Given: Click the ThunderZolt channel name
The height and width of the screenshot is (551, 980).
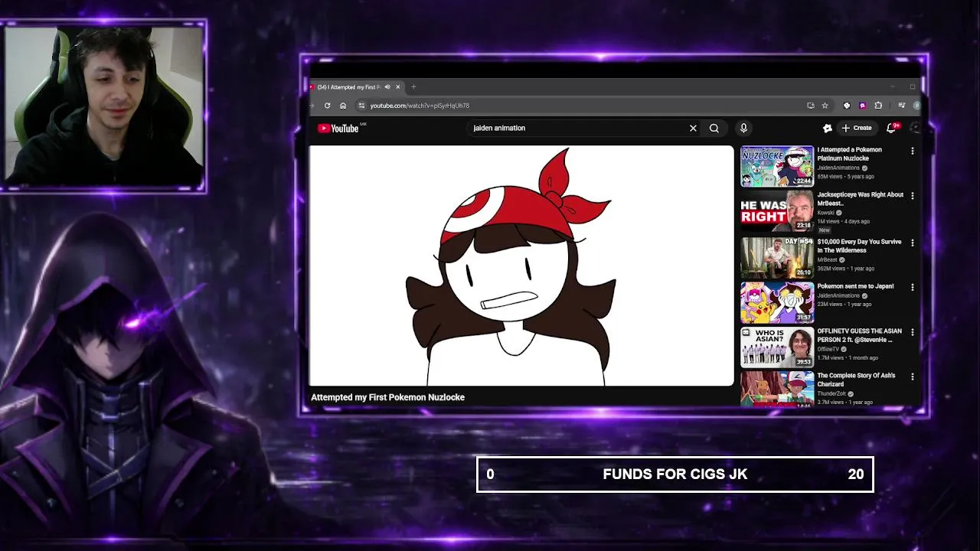Looking at the screenshot, I should [x=831, y=393].
